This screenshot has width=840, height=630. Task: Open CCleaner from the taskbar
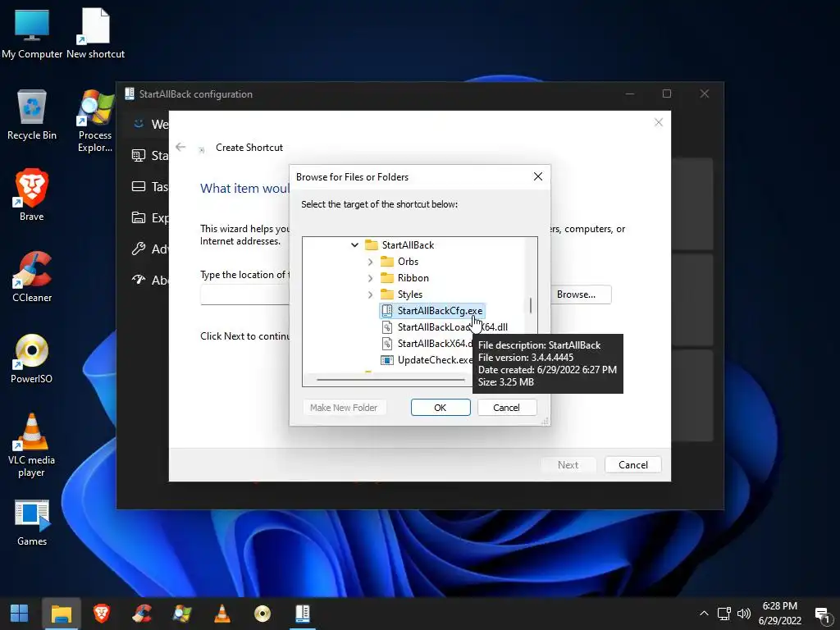point(142,614)
